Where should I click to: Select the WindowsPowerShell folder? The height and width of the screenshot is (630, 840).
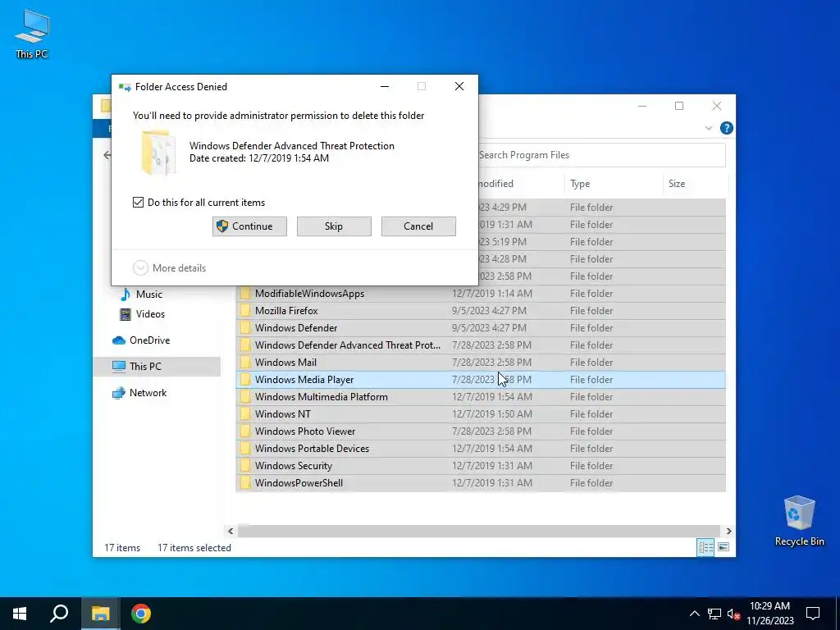[481, 482]
